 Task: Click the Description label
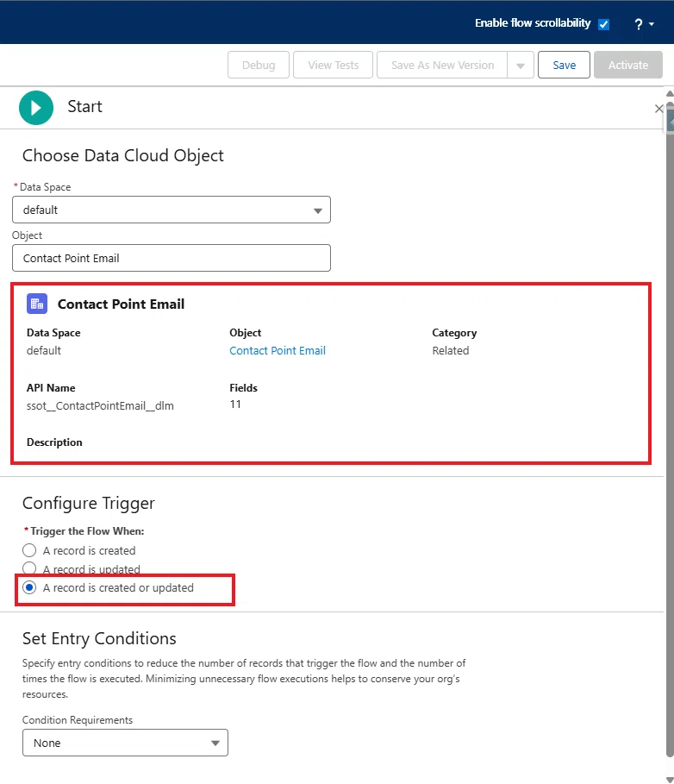point(54,442)
